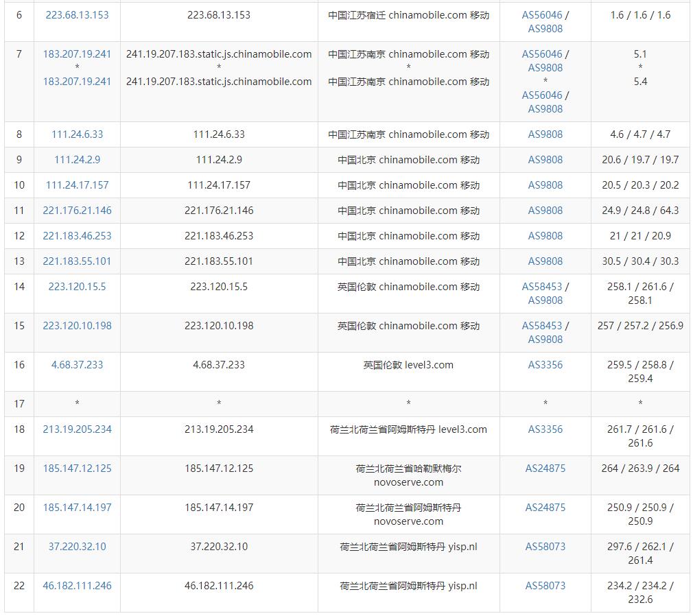693x616 pixels.
Task: Open the 4.68.37.233 IP link
Action: click(77, 365)
